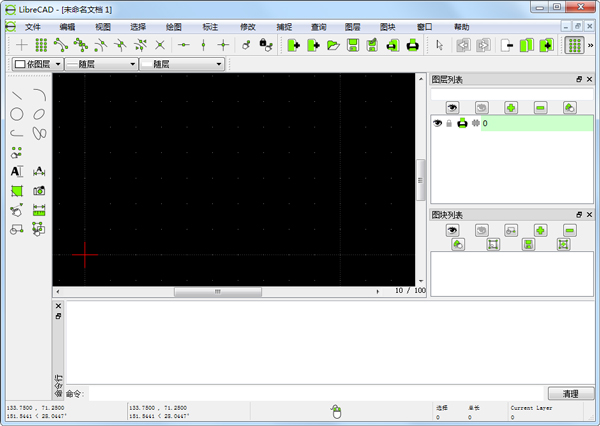The width and height of the screenshot is (600, 426).
Task: Click the command line input field
Action: [x=316, y=393]
